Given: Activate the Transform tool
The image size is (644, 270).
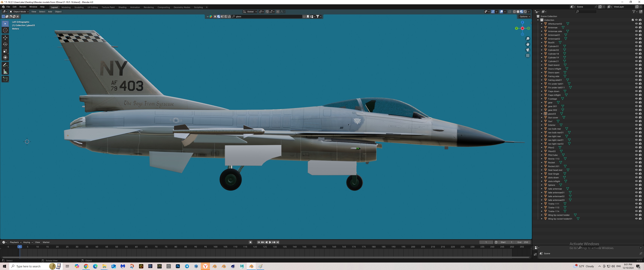Looking at the screenshot, I should tap(5, 58).
